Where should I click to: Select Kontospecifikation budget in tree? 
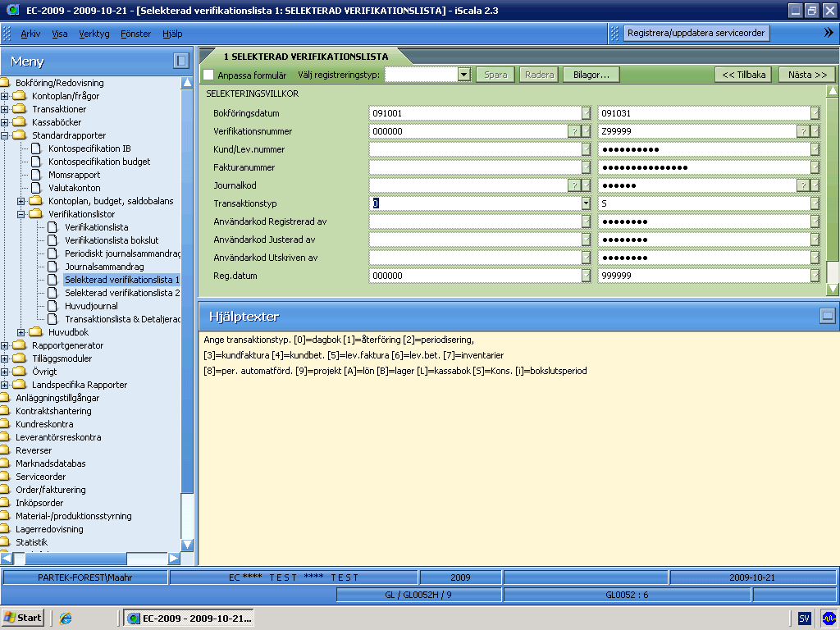pyautogui.click(x=99, y=162)
